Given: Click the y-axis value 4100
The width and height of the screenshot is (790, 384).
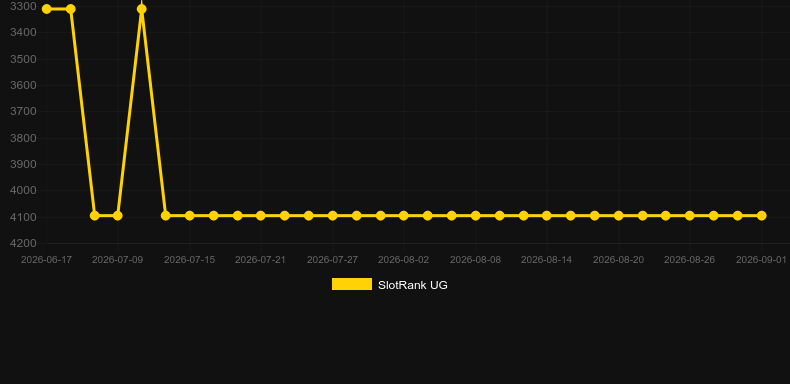Looking at the screenshot, I should coord(23,217).
